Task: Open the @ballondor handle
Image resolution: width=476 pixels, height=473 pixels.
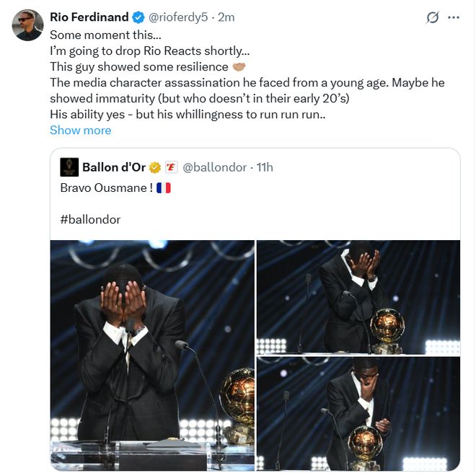Action: coord(214,167)
